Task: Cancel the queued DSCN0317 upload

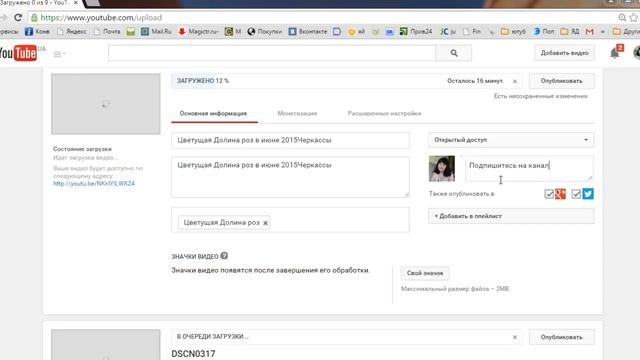Action: point(515,337)
